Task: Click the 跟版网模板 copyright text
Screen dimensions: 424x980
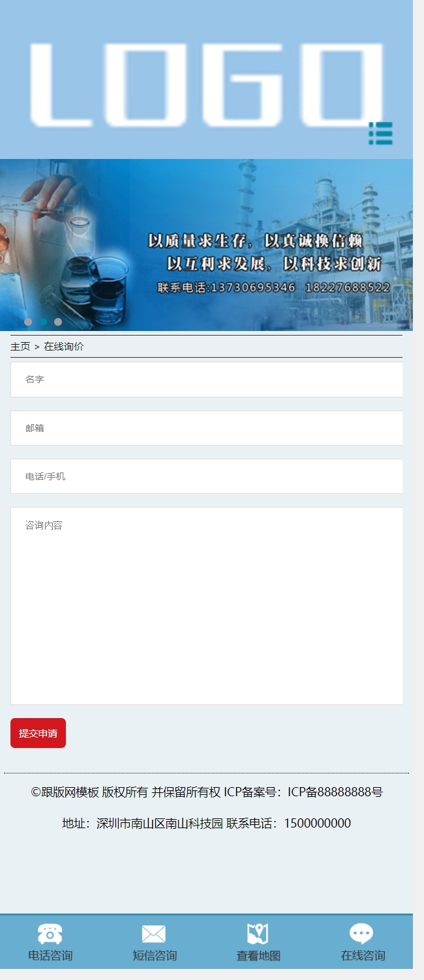Action: tap(70, 792)
